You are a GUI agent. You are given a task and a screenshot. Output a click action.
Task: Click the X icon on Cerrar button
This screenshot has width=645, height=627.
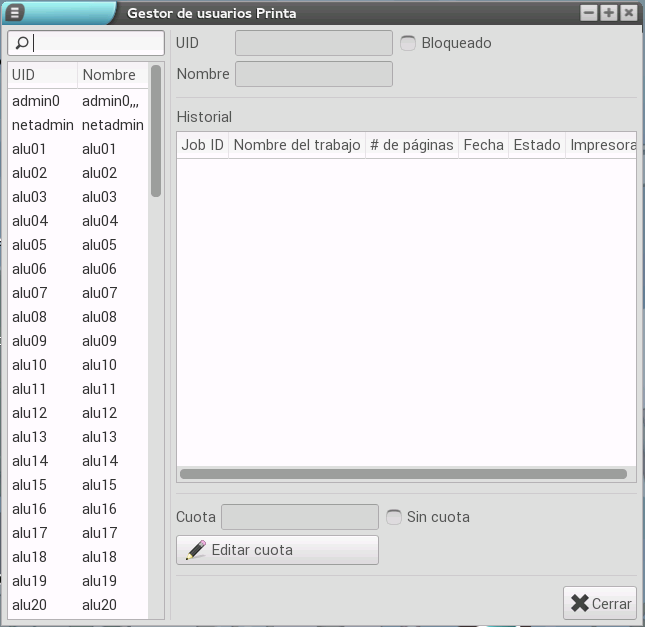[x=579, y=603]
